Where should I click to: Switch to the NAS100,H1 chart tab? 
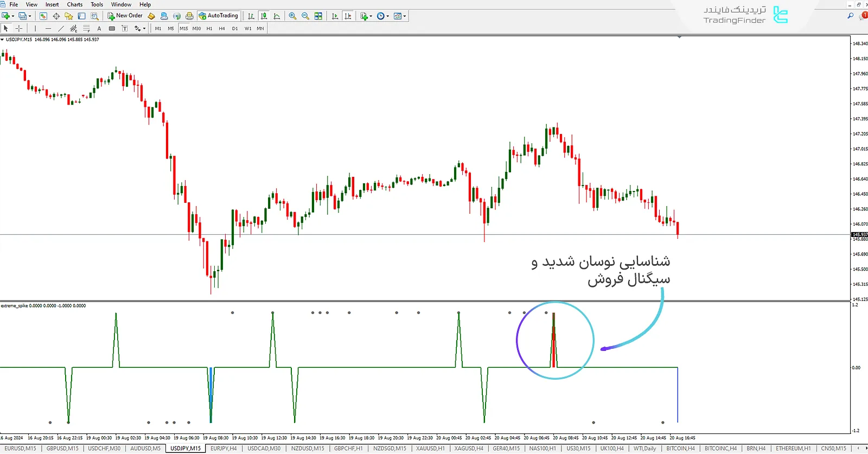(x=542, y=449)
